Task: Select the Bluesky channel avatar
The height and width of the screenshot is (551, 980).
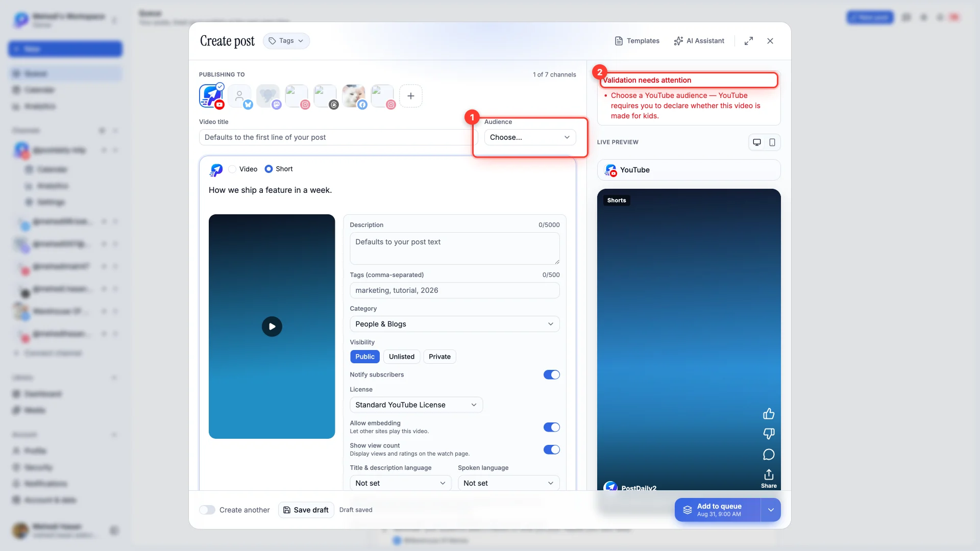Action: 240,96
